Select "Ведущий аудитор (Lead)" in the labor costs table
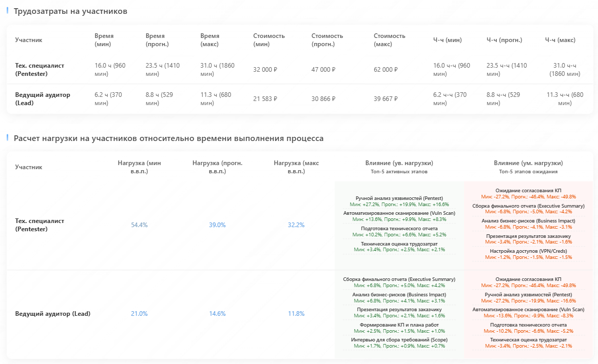 pos(43,99)
